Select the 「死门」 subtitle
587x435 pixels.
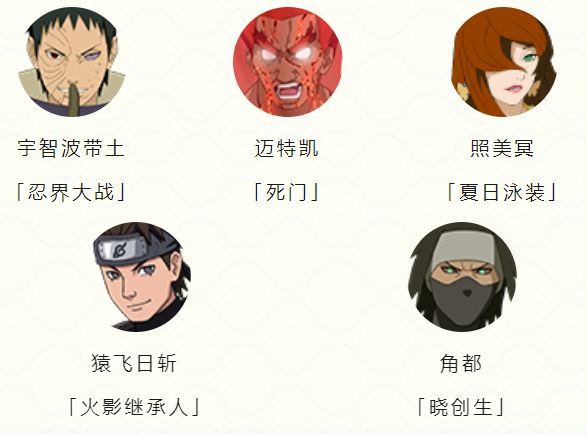[x=287, y=192]
